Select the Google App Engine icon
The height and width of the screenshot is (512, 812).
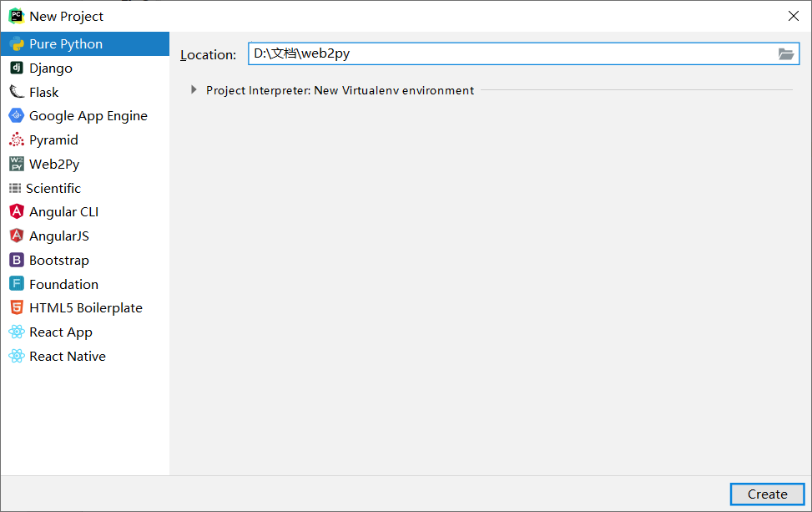pos(17,116)
